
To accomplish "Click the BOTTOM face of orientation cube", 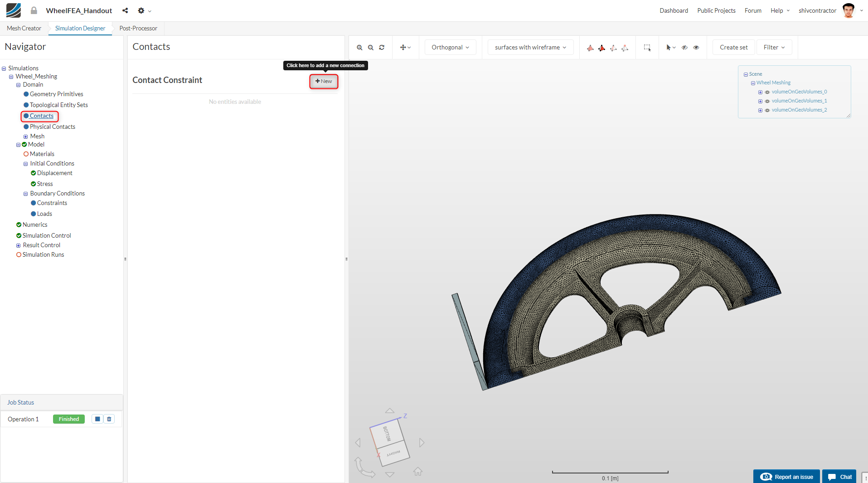I will (x=387, y=433).
